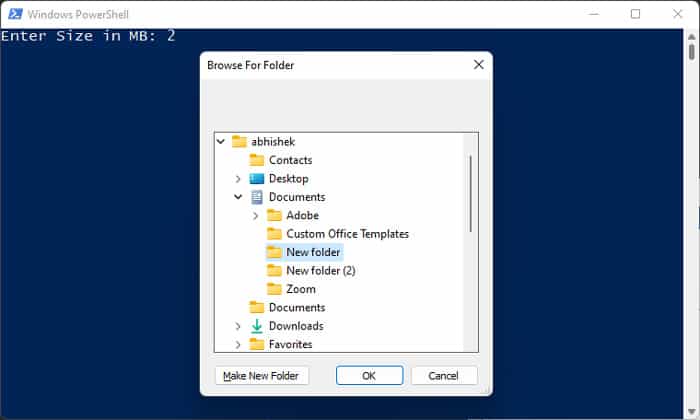Expand the Desktop tree node
This screenshot has width=700, height=420.
[238, 179]
